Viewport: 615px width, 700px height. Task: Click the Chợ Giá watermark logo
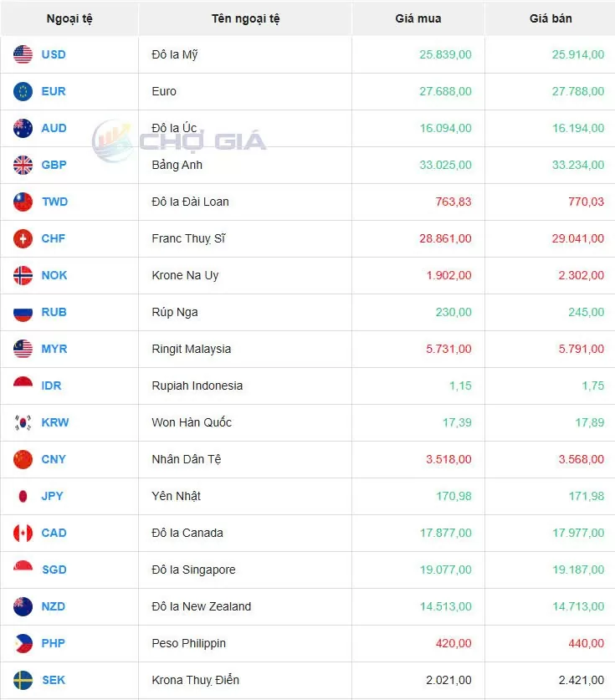coord(178,140)
